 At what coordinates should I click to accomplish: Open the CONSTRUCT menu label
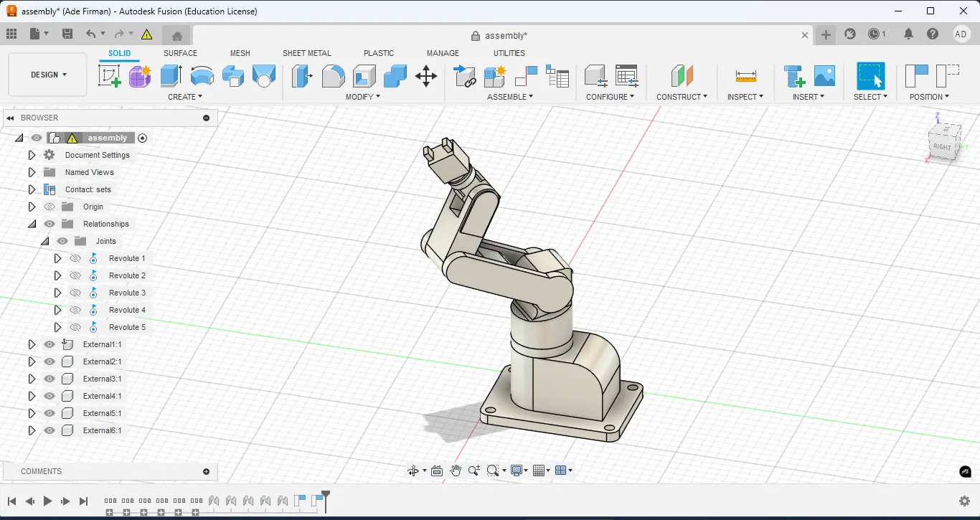(x=682, y=97)
